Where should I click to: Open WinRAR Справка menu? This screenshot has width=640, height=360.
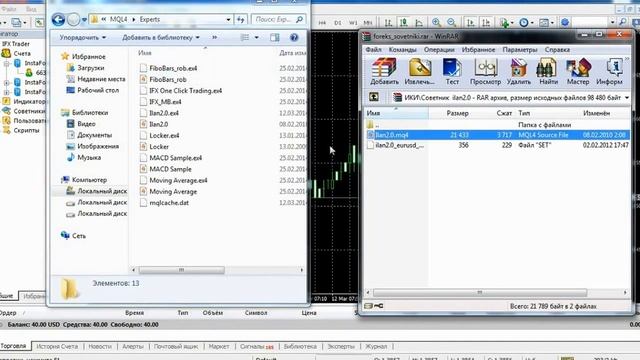click(x=557, y=50)
